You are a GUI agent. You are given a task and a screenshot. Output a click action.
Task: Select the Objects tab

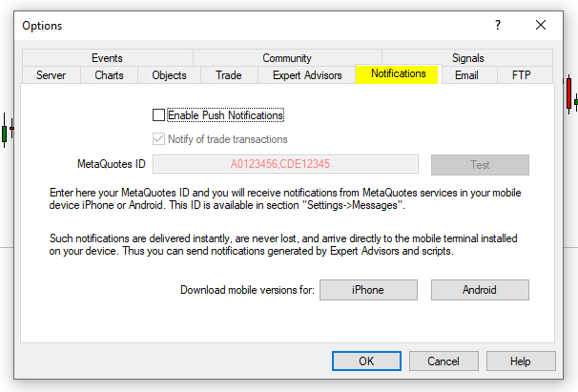tap(169, 75)
